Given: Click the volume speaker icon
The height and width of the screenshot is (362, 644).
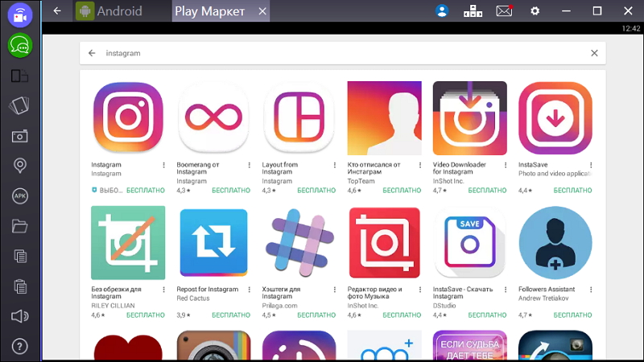Looking at the screenshot, I should 19,316.
